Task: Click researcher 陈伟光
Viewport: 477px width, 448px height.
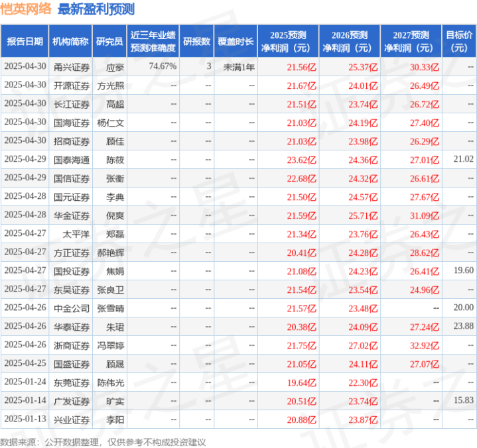Action: 110,382
